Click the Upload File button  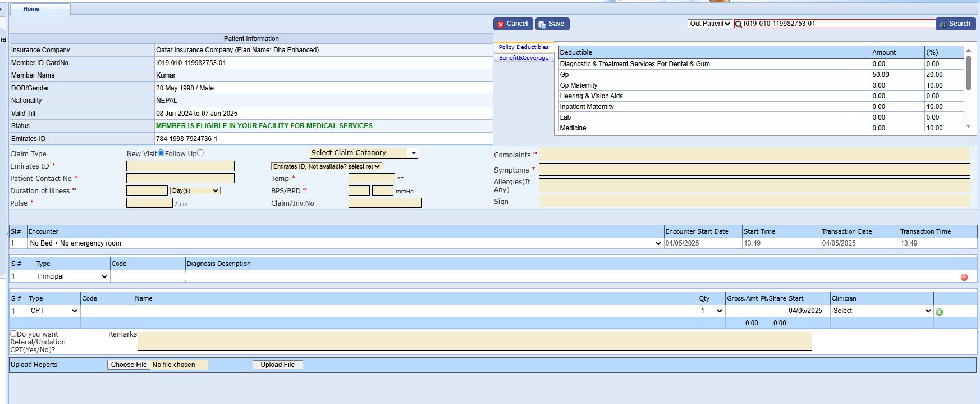tap(277, 365)
